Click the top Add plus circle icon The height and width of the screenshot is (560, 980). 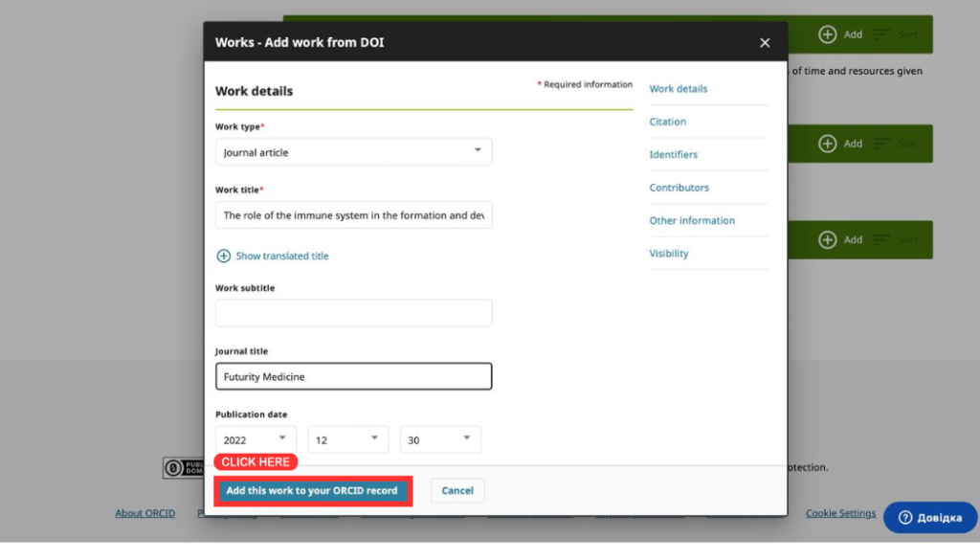828,34
